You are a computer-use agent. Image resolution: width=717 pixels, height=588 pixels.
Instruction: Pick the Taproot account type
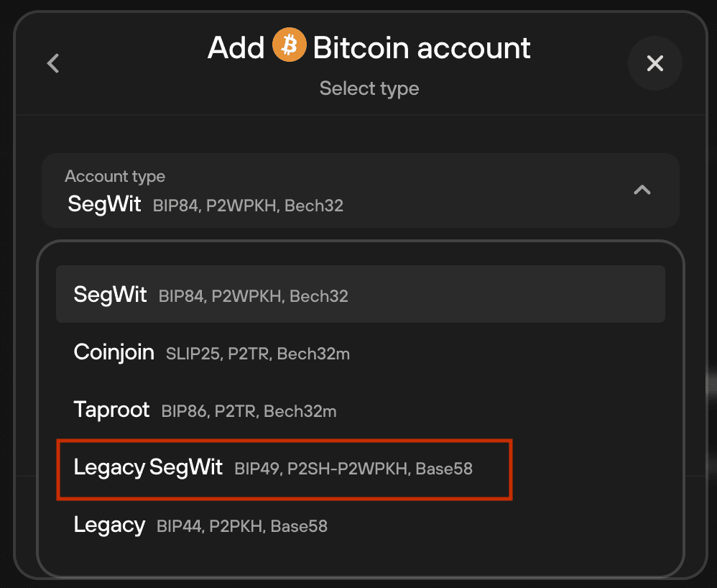coord(361,410)
